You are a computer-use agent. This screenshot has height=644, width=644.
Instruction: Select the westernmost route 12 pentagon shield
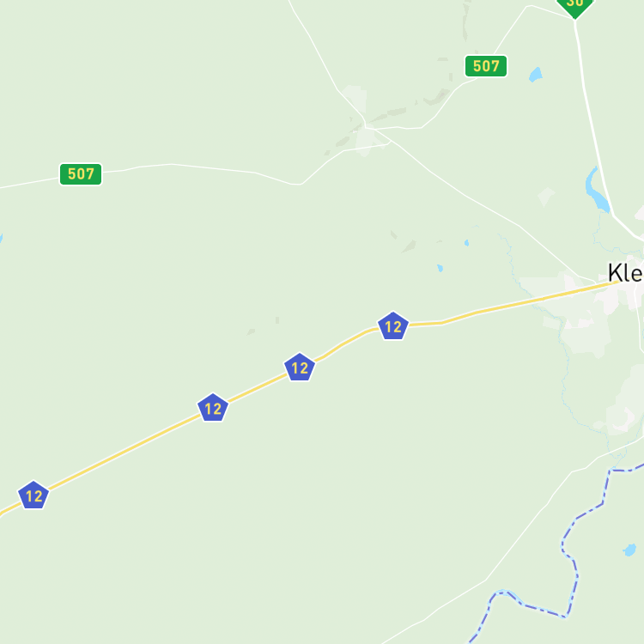pos(33,495)
